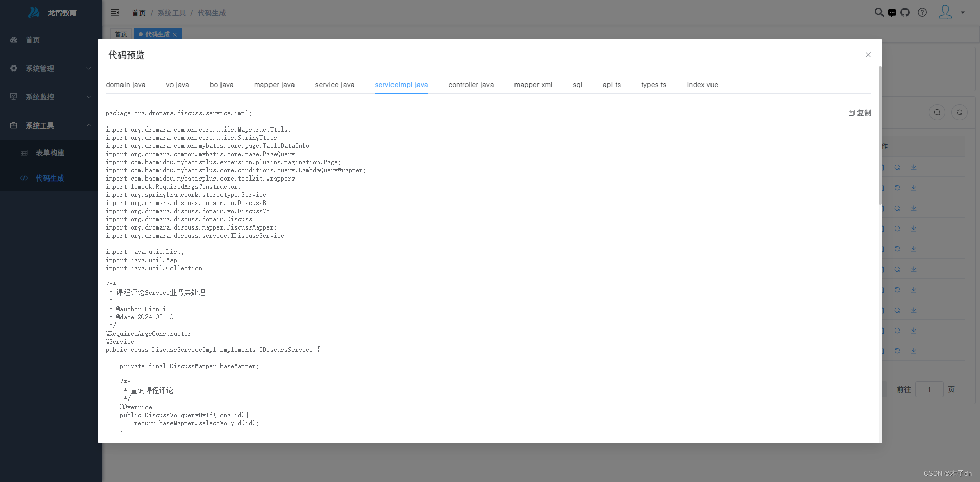View the controller.java tab
The height and width of the screenshot is (482, 980).
471,85
